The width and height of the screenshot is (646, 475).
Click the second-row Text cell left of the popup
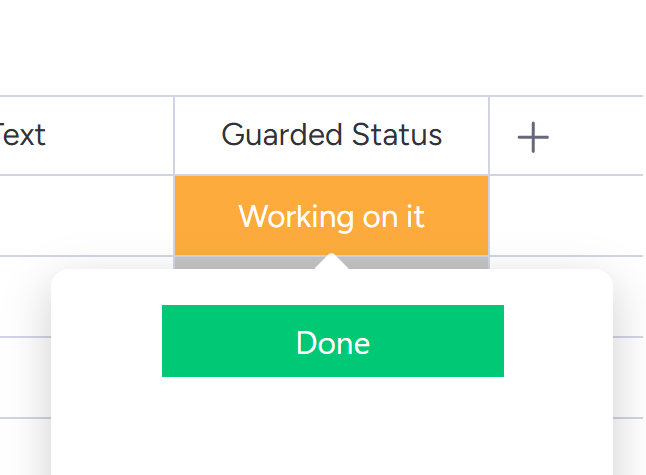(24, 297)
